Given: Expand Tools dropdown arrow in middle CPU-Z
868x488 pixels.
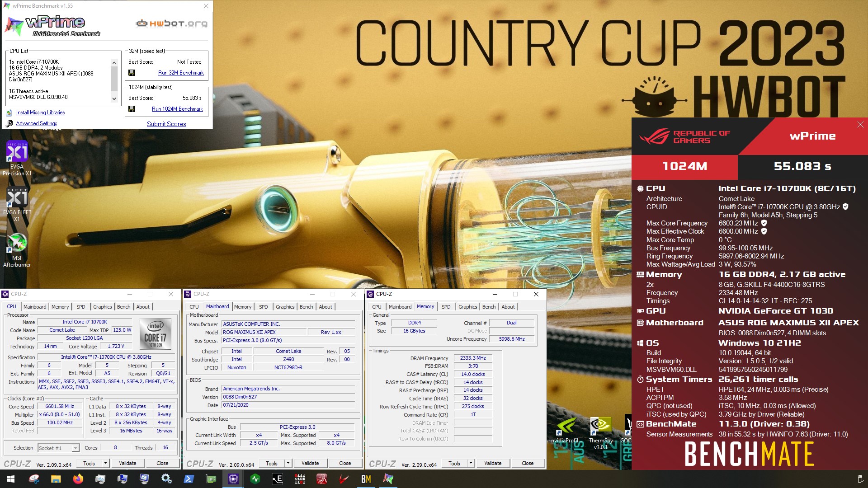Looking at the screenshot, I should coord(288,463).
